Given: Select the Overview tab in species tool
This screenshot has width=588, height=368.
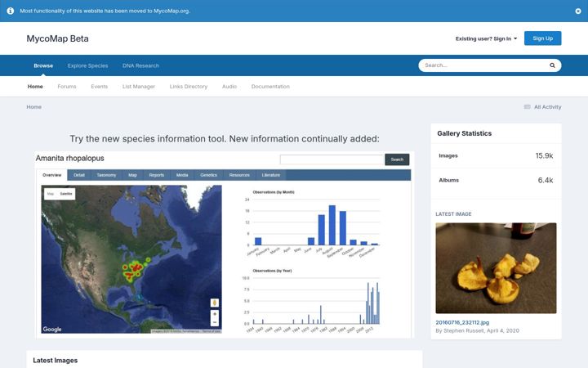Looking at the screenshot, I should [51, 175].
